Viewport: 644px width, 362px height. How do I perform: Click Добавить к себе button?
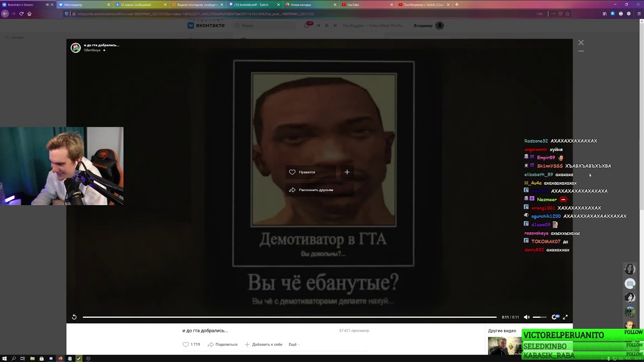tap(264, 344)
